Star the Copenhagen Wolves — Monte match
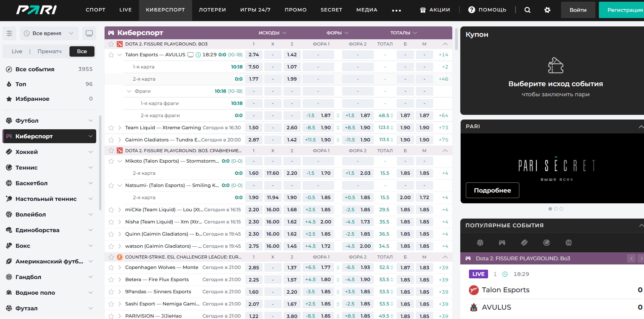 coord(111,268)
